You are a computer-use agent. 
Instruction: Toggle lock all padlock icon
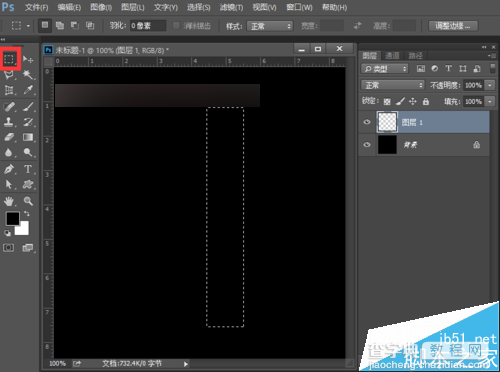click(x=426, y=101)
